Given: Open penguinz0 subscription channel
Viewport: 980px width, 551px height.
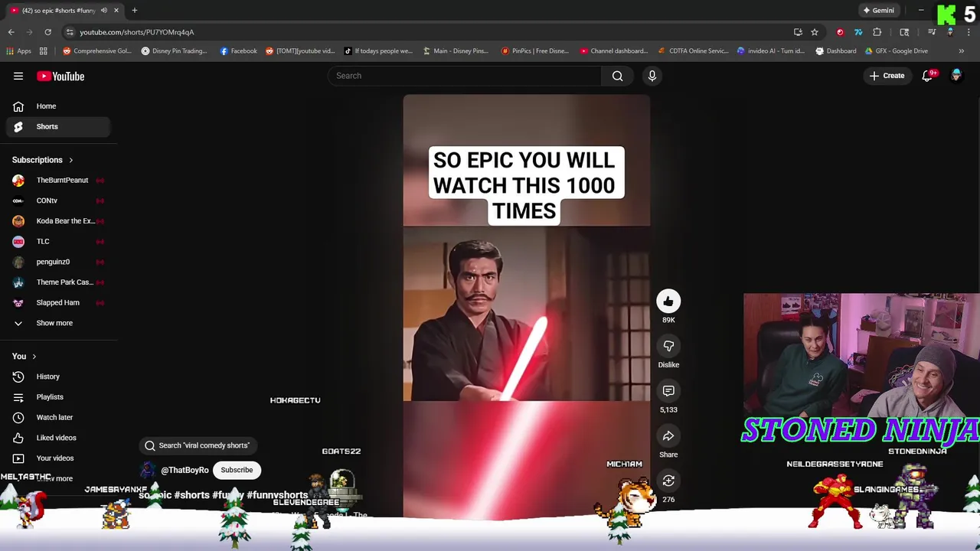Looking at the screenshot, I should 57,262.
